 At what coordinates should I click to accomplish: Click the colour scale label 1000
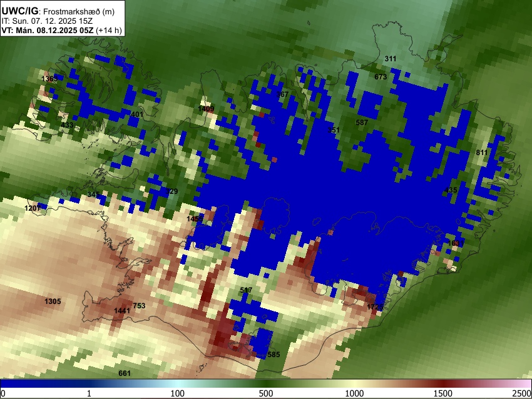click(354, 393)
